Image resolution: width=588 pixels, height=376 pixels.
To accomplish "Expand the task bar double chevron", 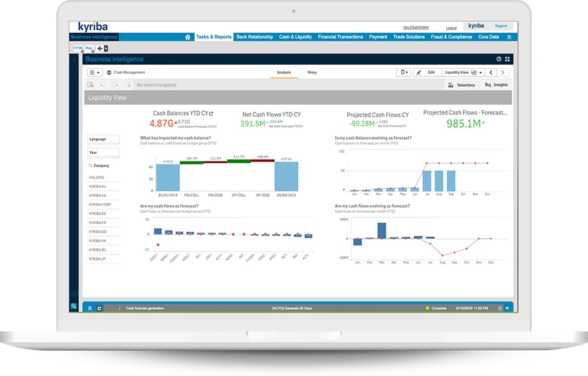I will tap(90, 308).
